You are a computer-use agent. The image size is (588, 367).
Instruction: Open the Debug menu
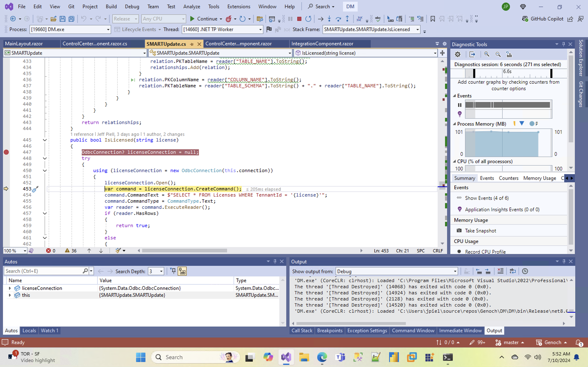tap(132, 7)
